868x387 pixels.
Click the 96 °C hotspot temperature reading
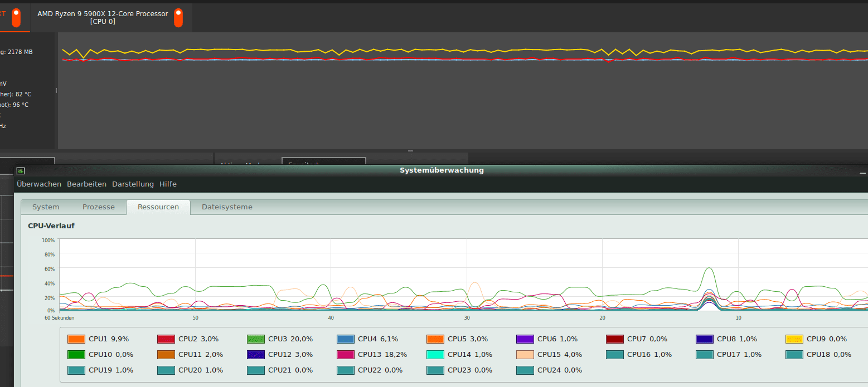point(21,105)
